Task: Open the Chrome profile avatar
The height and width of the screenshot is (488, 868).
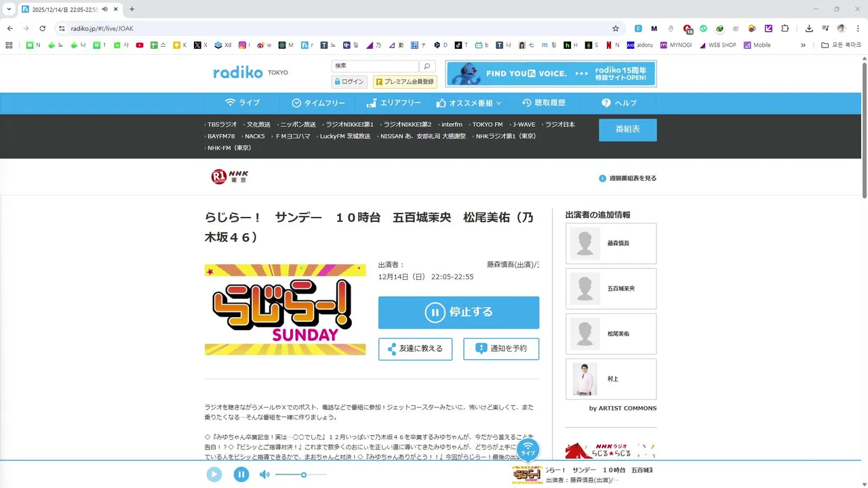Action: 842,28
